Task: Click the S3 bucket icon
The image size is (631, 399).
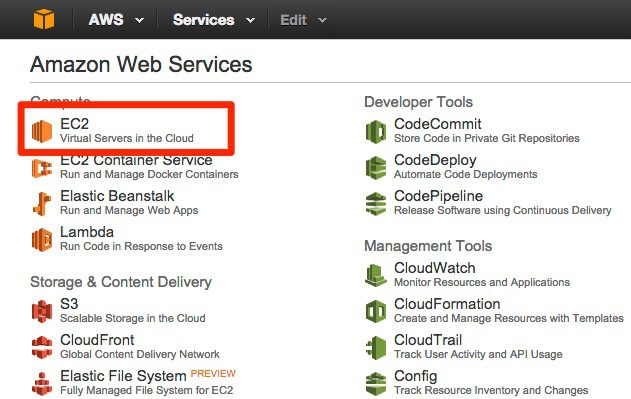Action: coord(42,311)
